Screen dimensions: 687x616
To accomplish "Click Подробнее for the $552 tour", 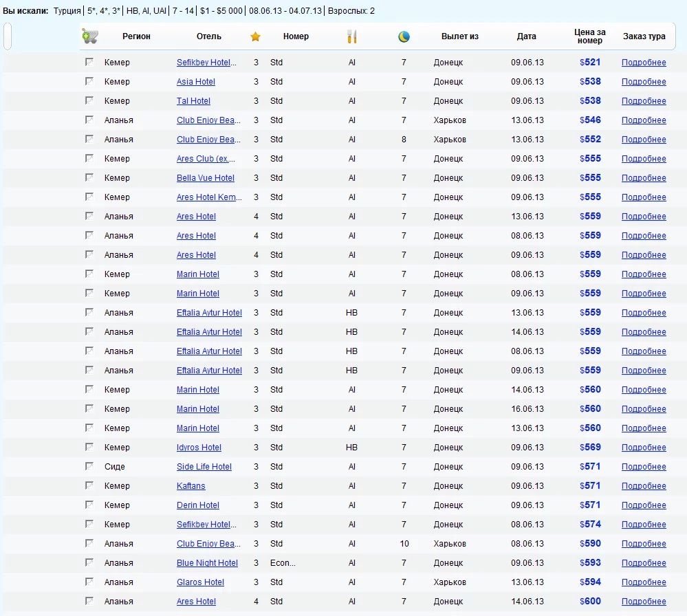I will (644, 140).
